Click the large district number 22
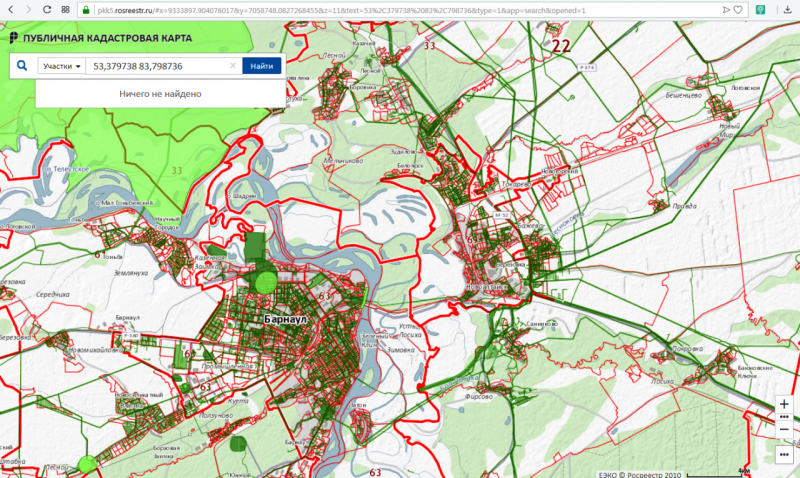 [x=561, y=46]
